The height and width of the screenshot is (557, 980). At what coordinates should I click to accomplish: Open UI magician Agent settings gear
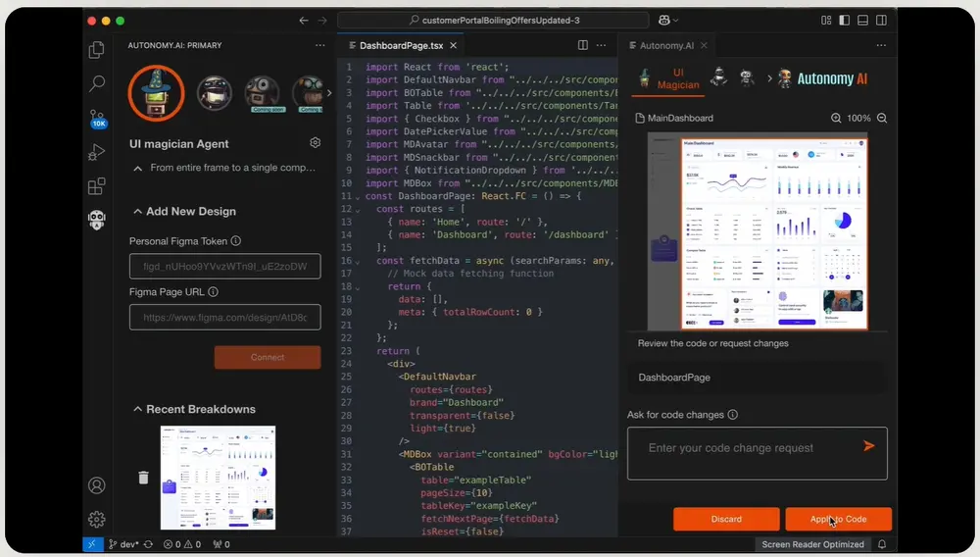tap(315, 143)
